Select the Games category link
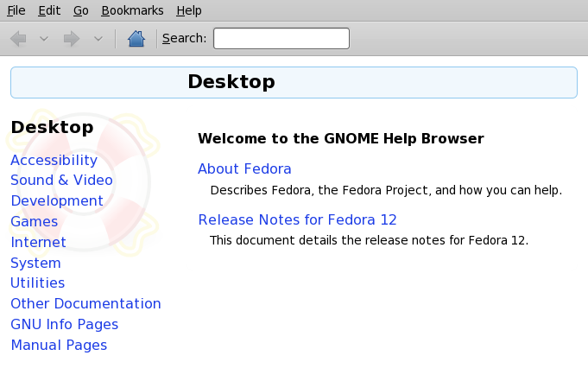This screenshot has width=588, height=381. coord(35,221)
